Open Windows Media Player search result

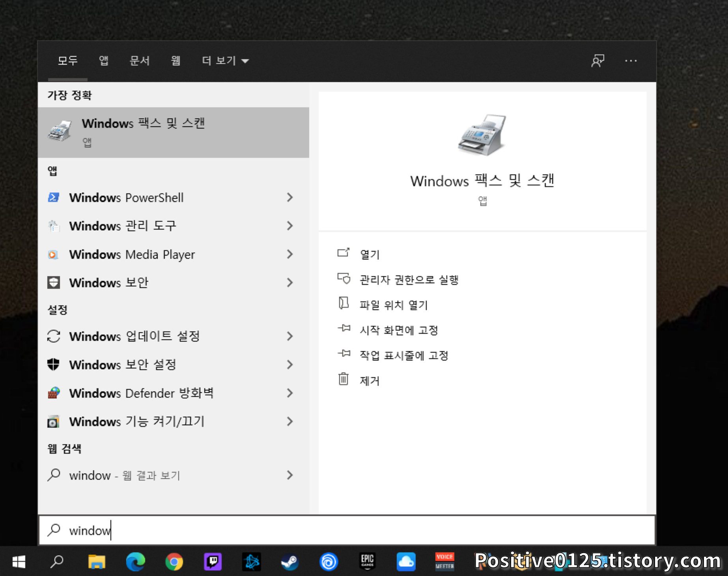click(x=174, y=254)
